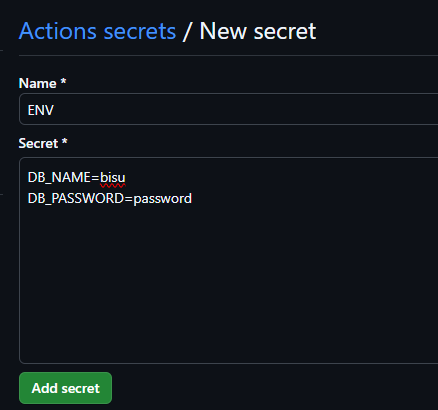
Task: Click the Secret field label
Action: click(x=38, y=143)
